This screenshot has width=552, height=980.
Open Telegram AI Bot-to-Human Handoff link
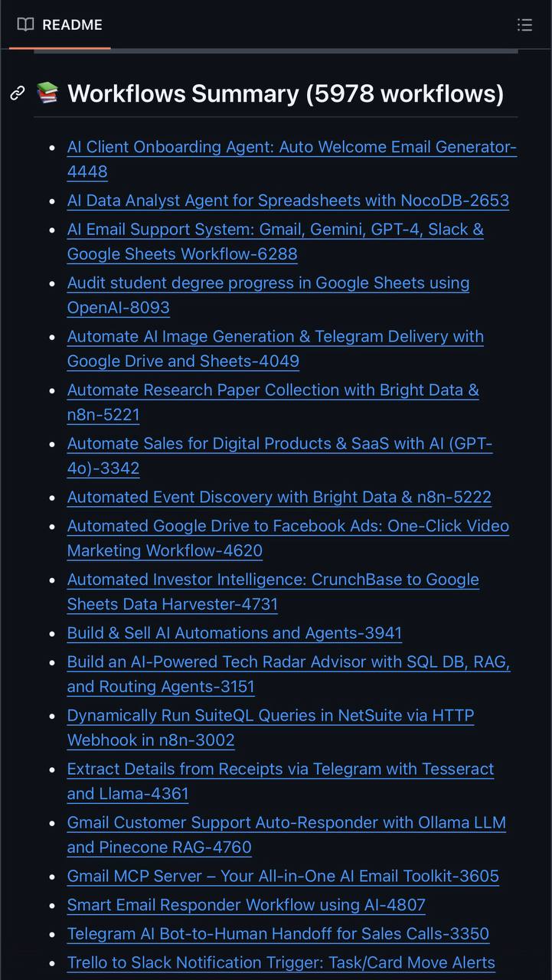tap(278, 934)
